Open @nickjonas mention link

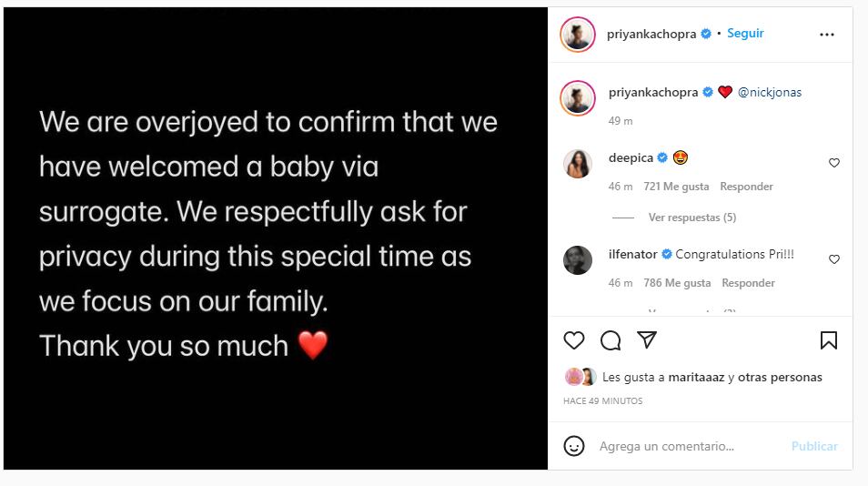coord(769,92)
